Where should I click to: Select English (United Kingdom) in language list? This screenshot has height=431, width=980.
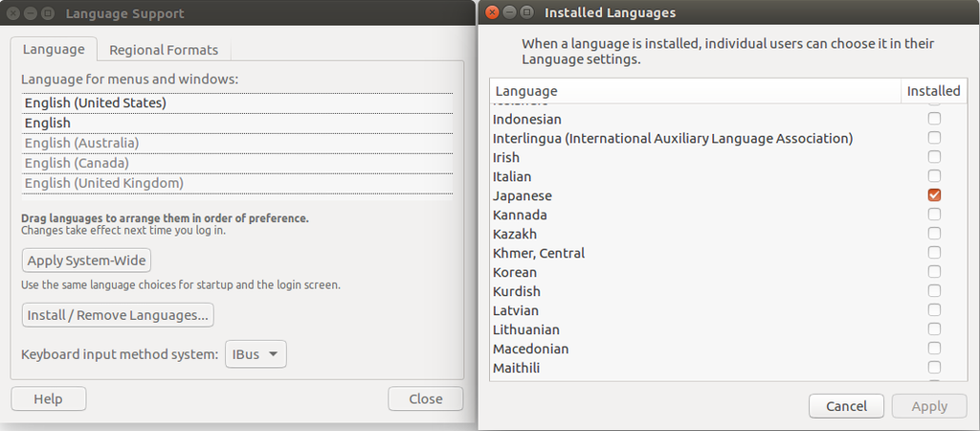click(237, 183)
